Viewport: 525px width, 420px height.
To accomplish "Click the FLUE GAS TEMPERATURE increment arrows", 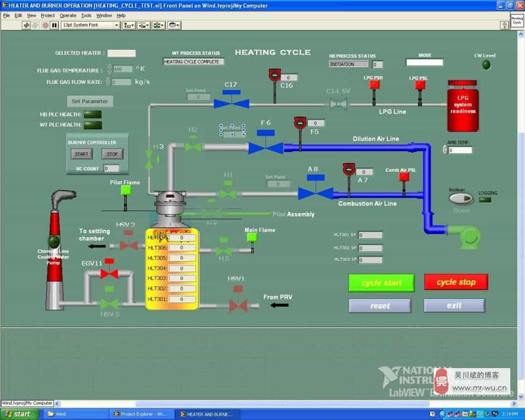I will (x=110, y=69).
